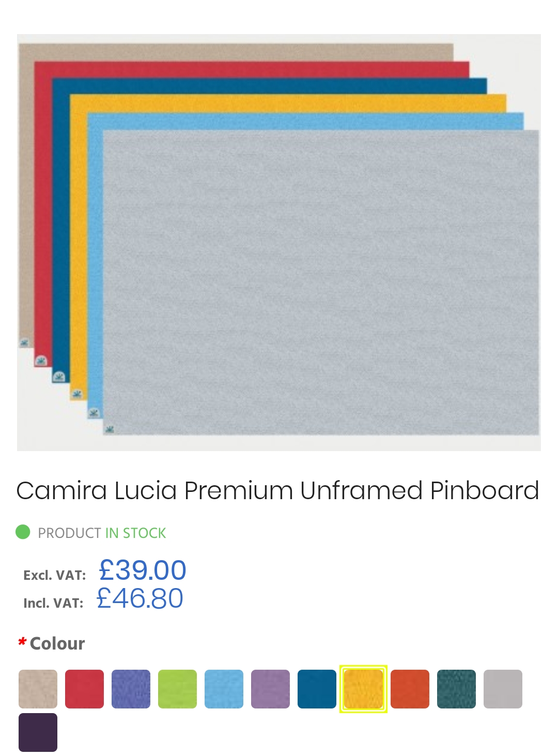Image resolution: width=558 pixels, height=756 pixels.
Task: Click the £46.80 including VAT price
Action: (140, 598)
